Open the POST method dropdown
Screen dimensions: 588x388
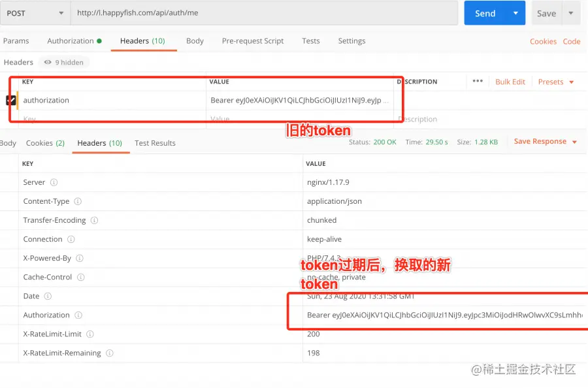[x=35, y=13]
